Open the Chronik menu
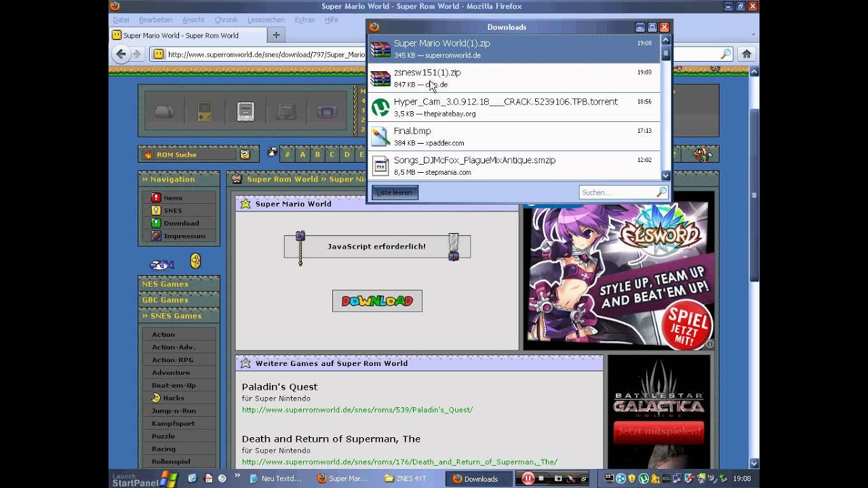This screenshot has height=488, width=868. click(x=226, y=20)
